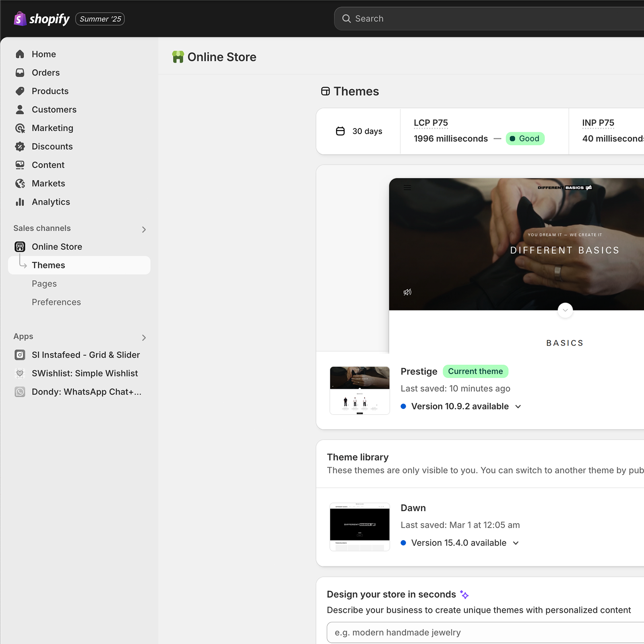Expand Prestige Version 10.9.2 available dropdown
The image size is (644, 644).
[518, 407]
